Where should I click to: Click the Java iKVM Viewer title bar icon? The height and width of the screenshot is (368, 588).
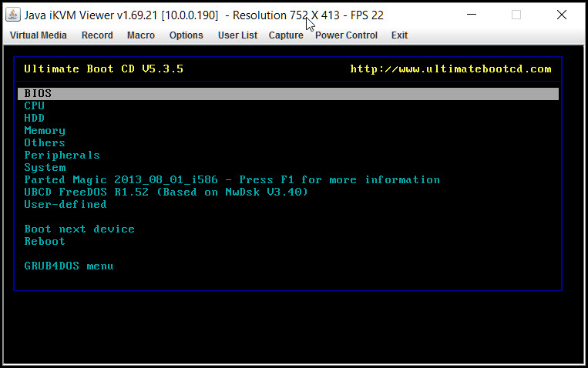[x=13, y=15]
